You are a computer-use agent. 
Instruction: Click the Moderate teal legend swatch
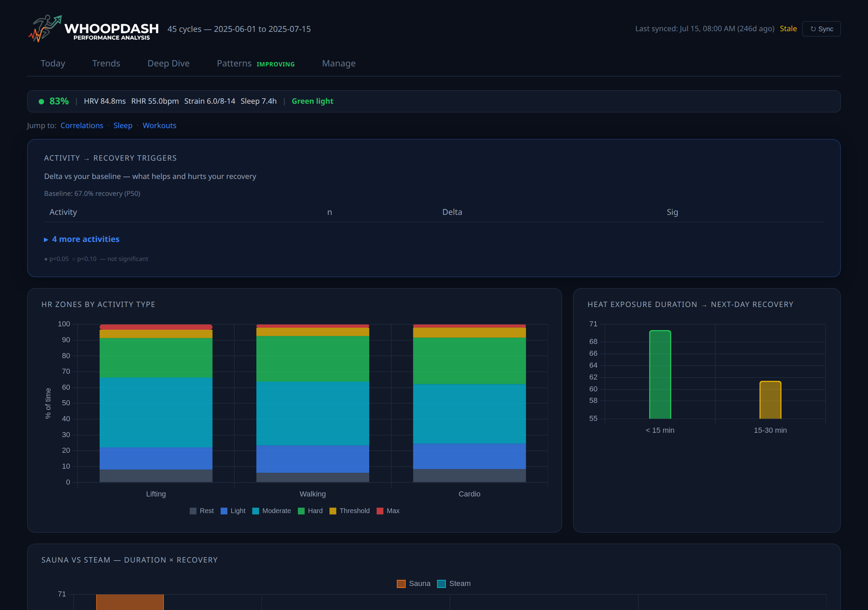pyautogui.click(x=256, y=511)
